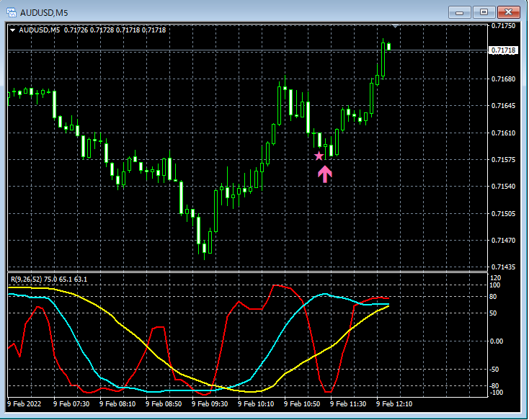Click the AUDUSD,M5 chart window icon
The height and width of the screenshot is (420, 529).
pyautogui.click(x=12, y=12)
